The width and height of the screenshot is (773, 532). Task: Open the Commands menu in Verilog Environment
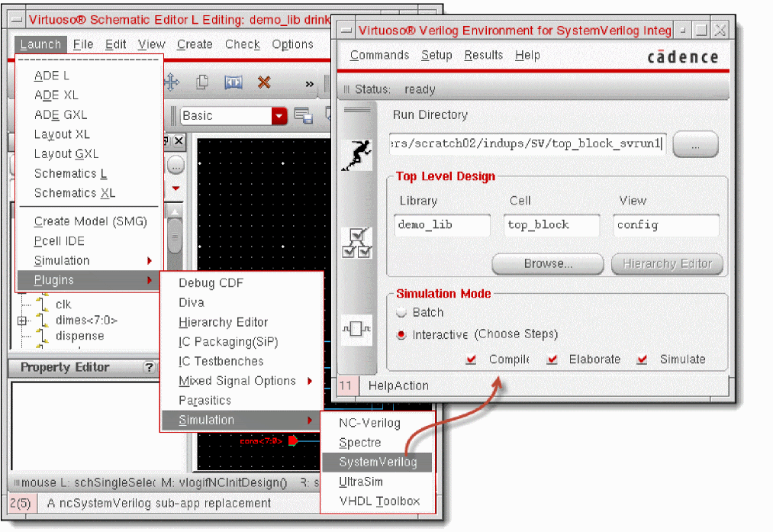[x=379, y=55]
